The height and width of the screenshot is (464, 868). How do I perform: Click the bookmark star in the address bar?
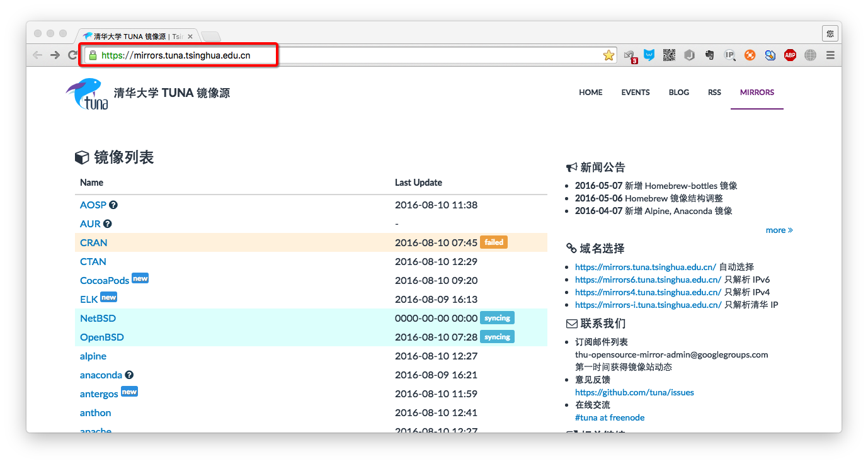(608, 55)
